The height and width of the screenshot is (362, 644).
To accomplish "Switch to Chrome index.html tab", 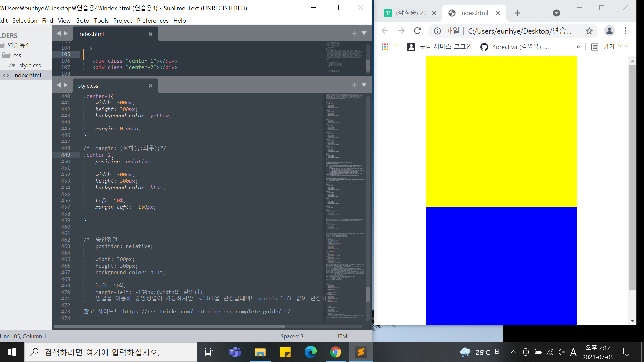I will point(474,13).
